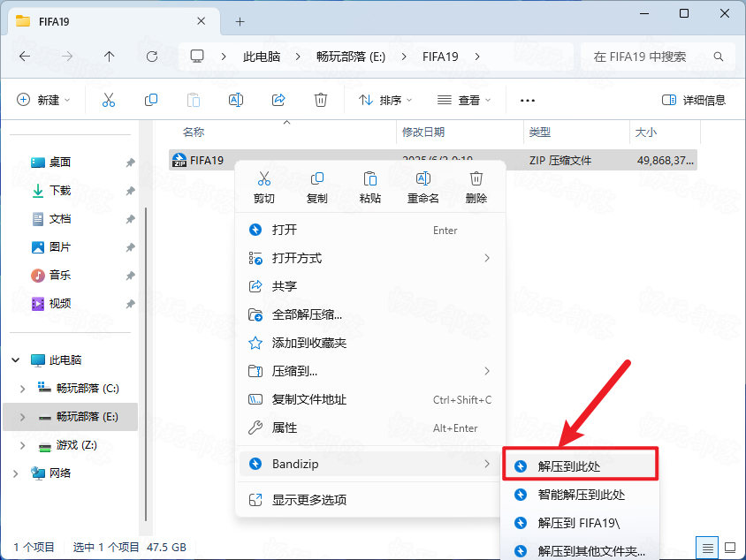Choose 删除 in the context menu
This screenshot has width=746, height=560.
pyautogui.click(x=476, y=187)
